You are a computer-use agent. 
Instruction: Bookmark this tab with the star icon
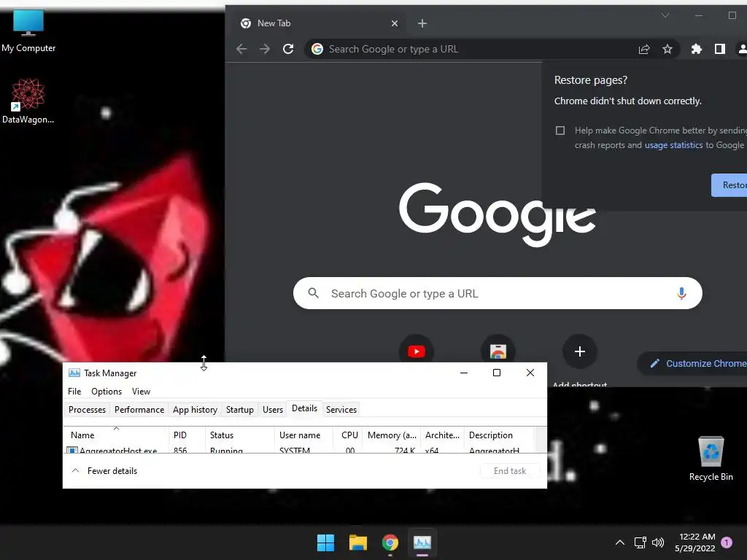pyautogui.click(x=667, y=49)
